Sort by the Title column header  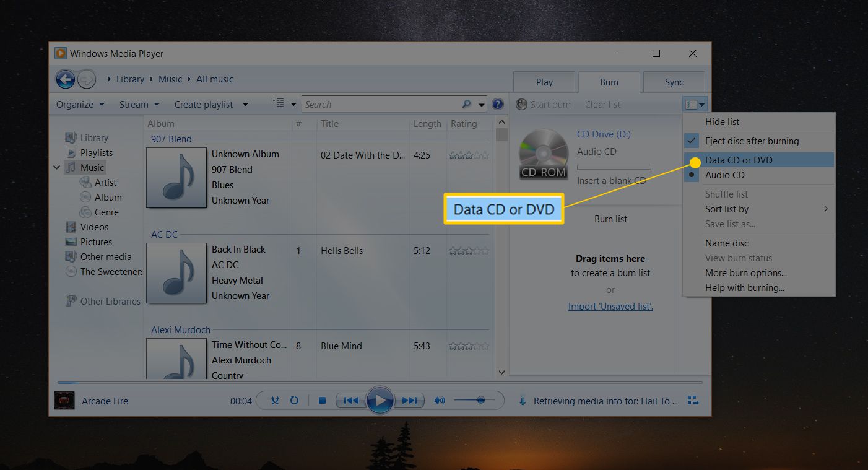tap(329, 123)
